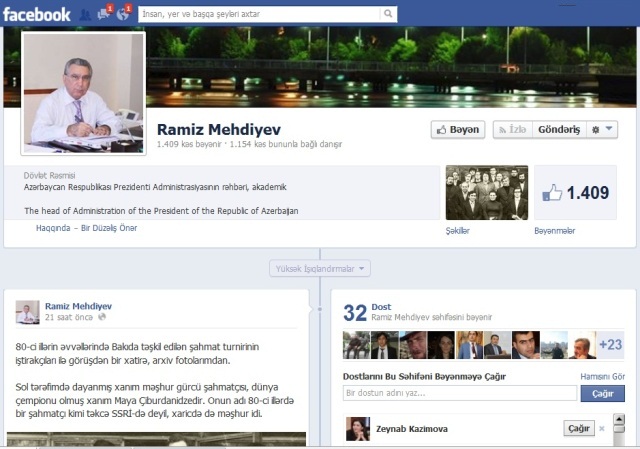Screen dimensions: 640x449
Task: Open the gear settings dropdown
Action: click(603, 130)
